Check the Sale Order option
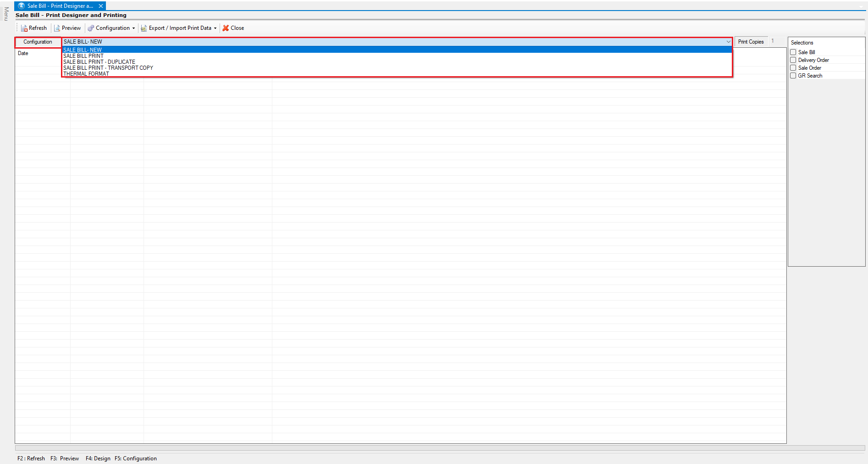868x464 pixels. pos(793,68)
